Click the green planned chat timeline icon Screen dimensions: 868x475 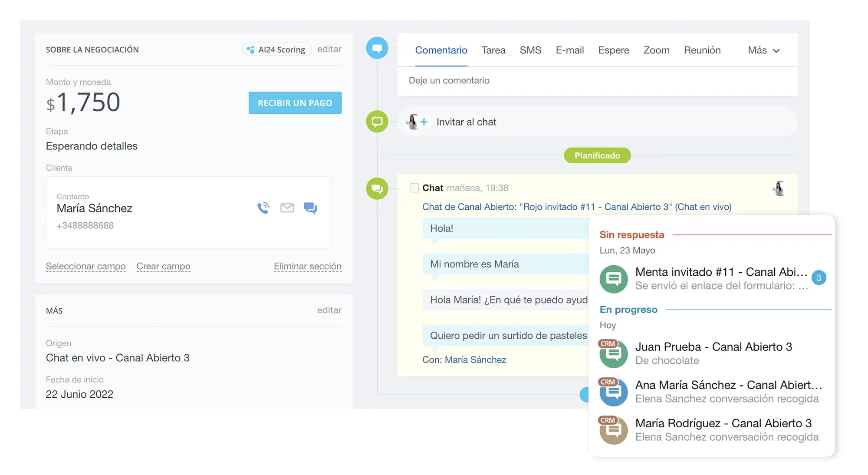pyautogui.click(x=377, y=188)
